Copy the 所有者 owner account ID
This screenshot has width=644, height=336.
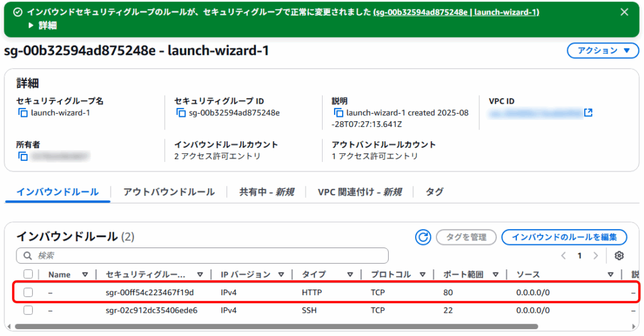tap(23, 156)
